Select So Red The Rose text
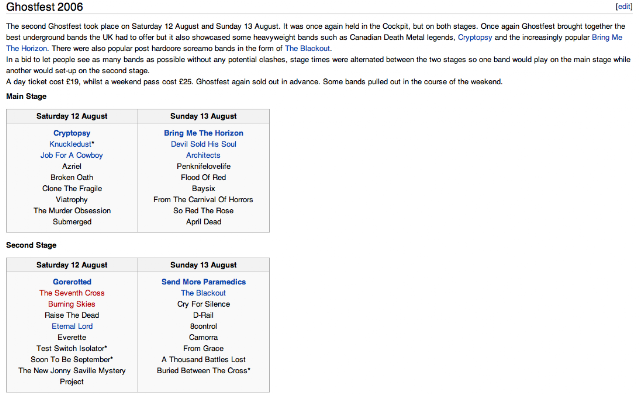 203,211
